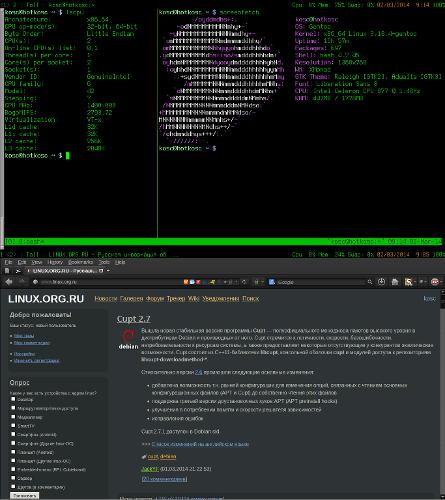445x500 pixels.
Task: Check the SmartTV poll option
Action: 13,425
